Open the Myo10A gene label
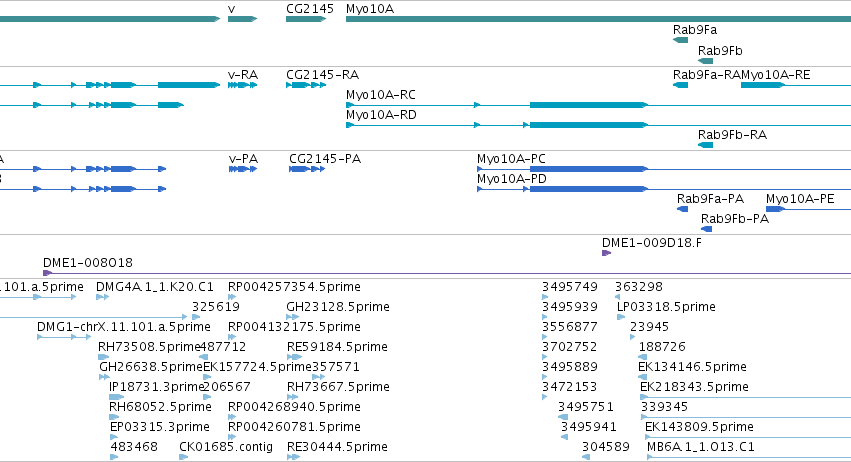This screenshot has width=851, height=462. (x=370, y=9)
